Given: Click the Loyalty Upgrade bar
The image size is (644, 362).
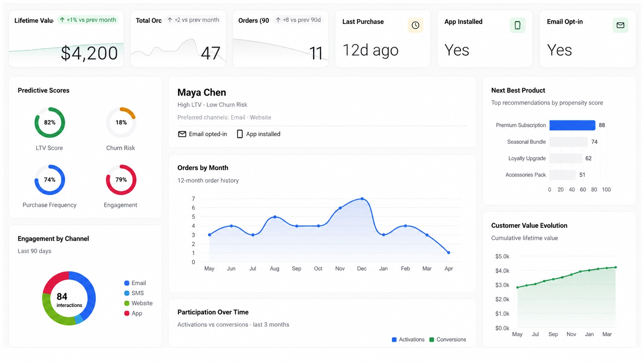Looking at the screenshot, I should pyautogui.click(x=566, y=158).
